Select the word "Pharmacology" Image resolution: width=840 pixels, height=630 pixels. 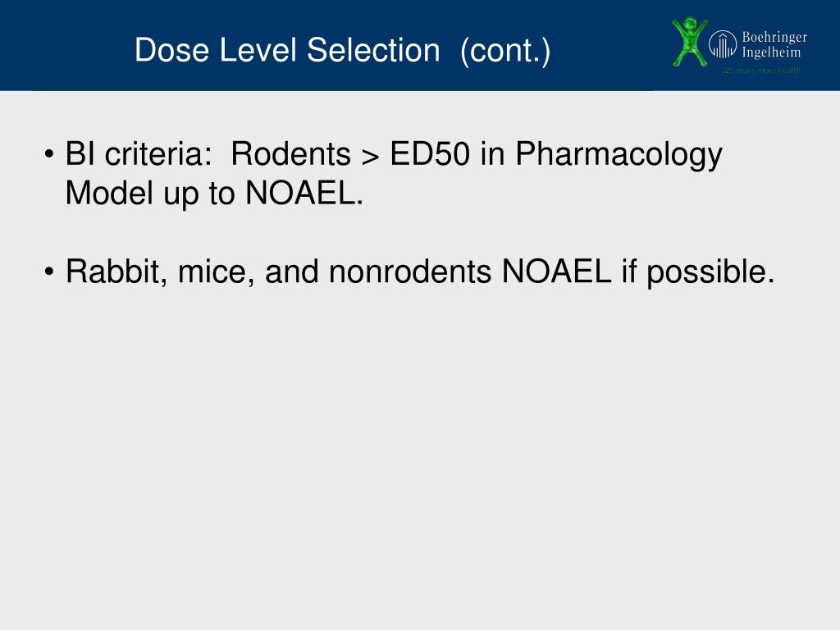coord(619,156)
